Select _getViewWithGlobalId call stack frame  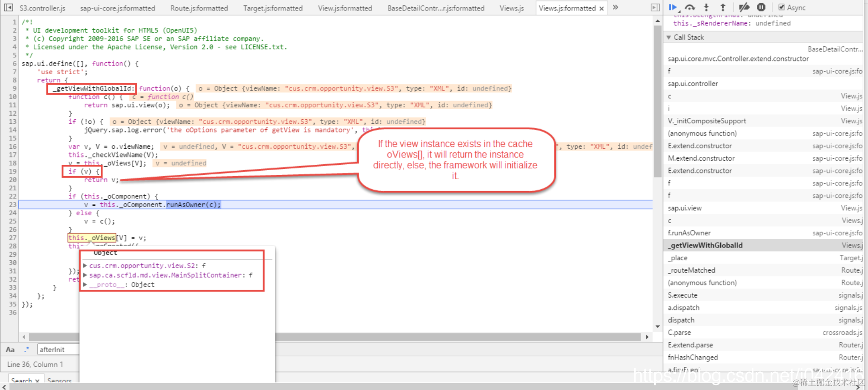tap(764, 245)
